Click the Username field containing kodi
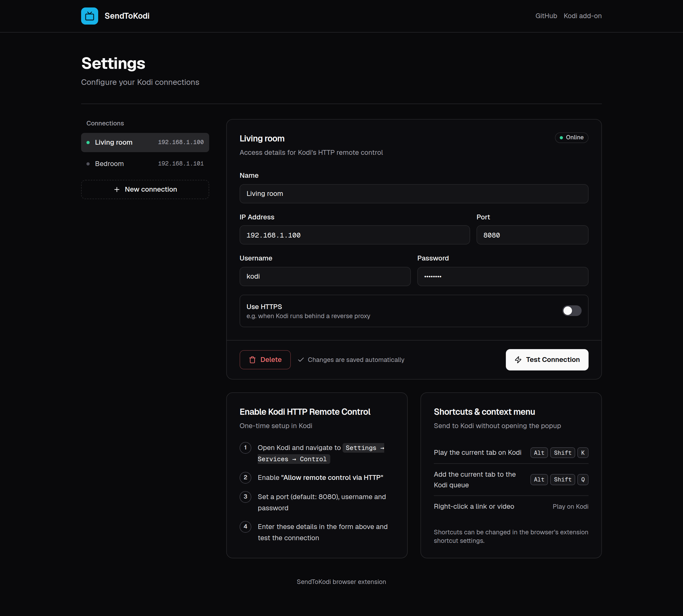 (325, 277)
